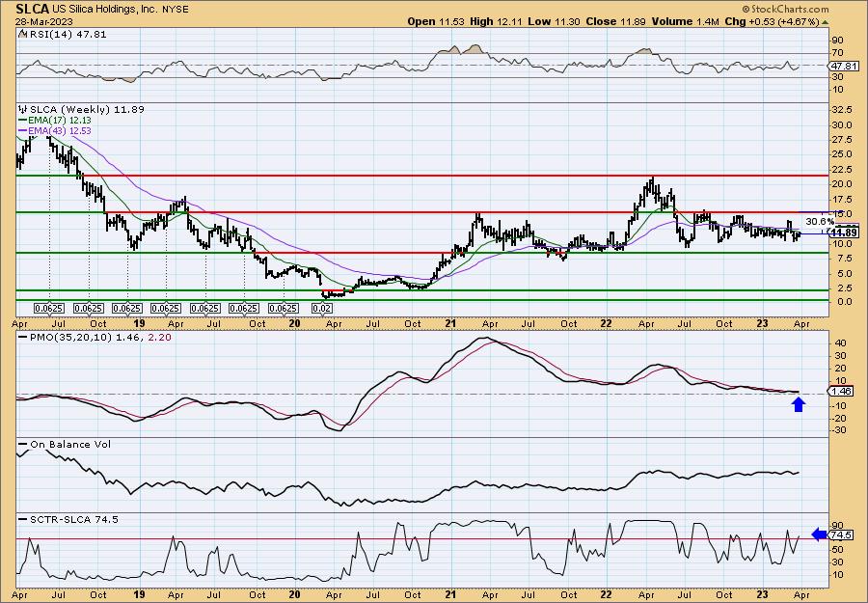Click the 'US Silica Holdings, Inc.' company name
Viewport: 868px width, 603px height.
pyautogui.click(x=107, y=10)
